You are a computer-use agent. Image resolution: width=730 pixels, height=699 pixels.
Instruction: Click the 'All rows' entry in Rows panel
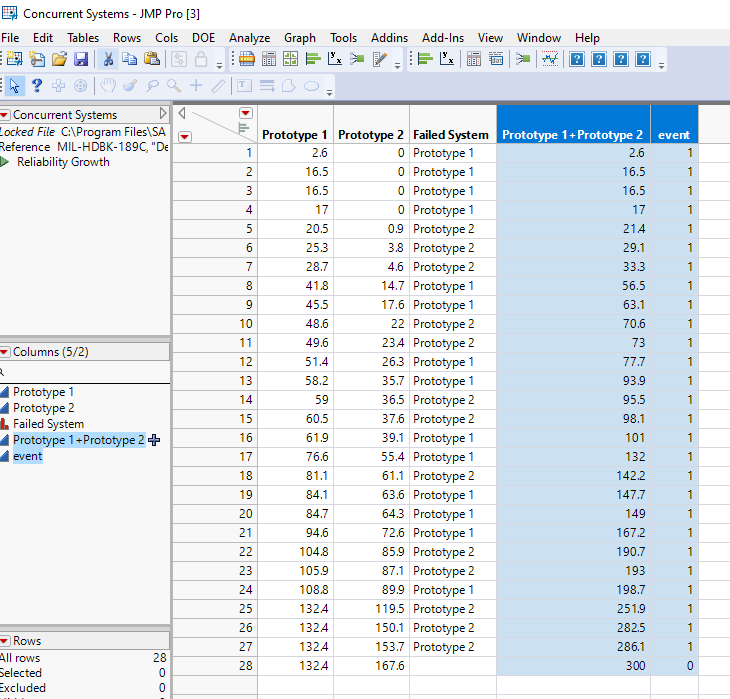(20, 658)
